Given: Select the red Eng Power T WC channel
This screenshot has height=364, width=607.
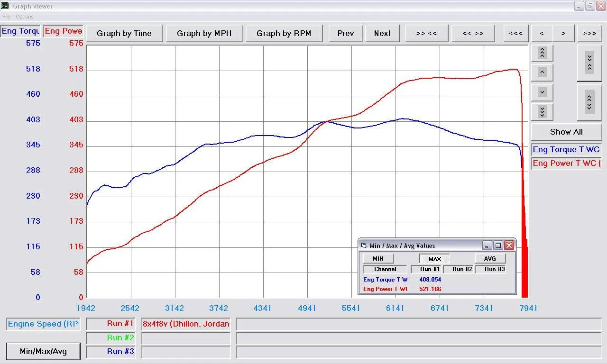Looking at the screenshot, I should 566,164.
